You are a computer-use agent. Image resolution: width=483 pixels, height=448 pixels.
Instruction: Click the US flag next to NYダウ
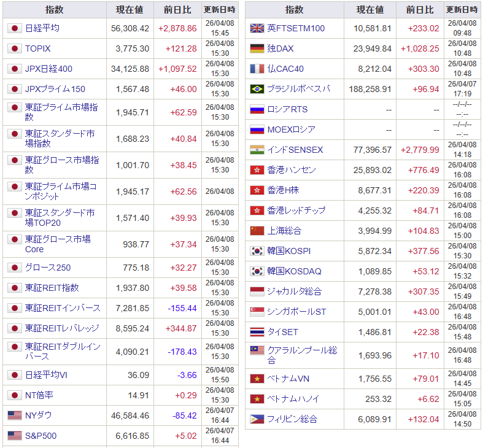[x=15, y=415]
